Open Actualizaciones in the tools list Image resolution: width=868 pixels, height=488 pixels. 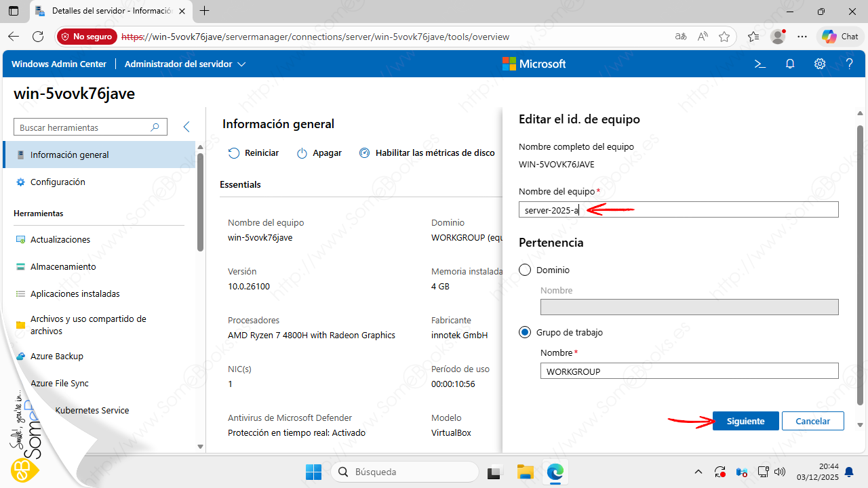click(x=60, y=239)
